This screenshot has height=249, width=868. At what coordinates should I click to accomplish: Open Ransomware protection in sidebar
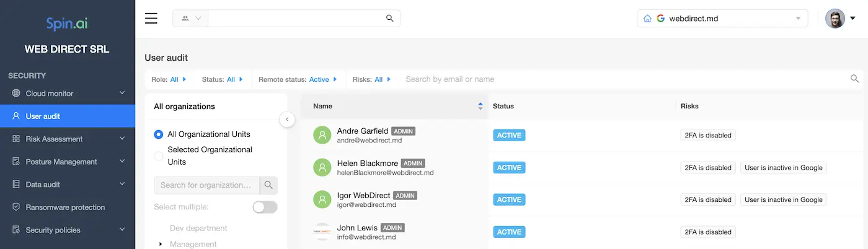tap(65, 207)
